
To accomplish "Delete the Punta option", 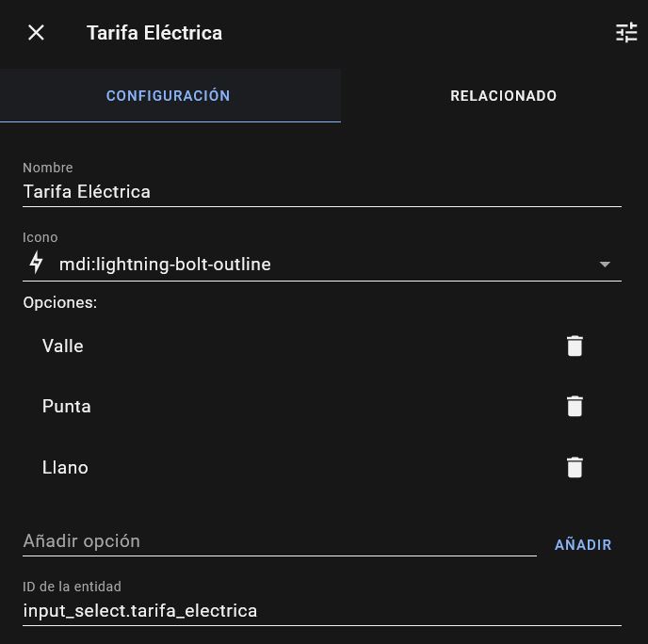I will [x=575, y=407].
